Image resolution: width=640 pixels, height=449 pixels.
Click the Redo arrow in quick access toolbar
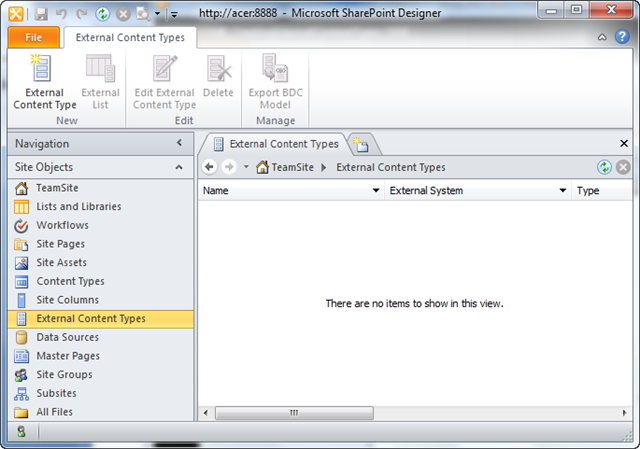[x=82, y=14]
